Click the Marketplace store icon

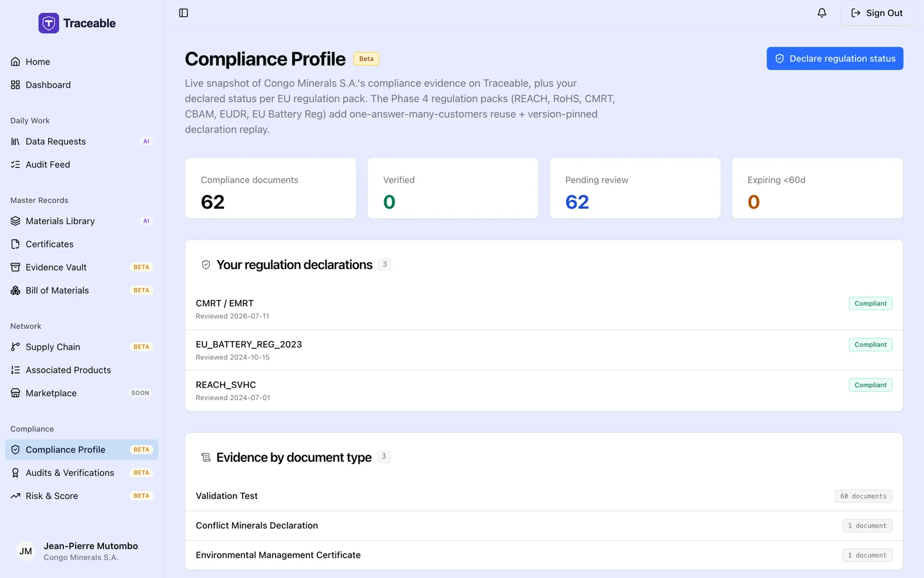coord(15,393)
